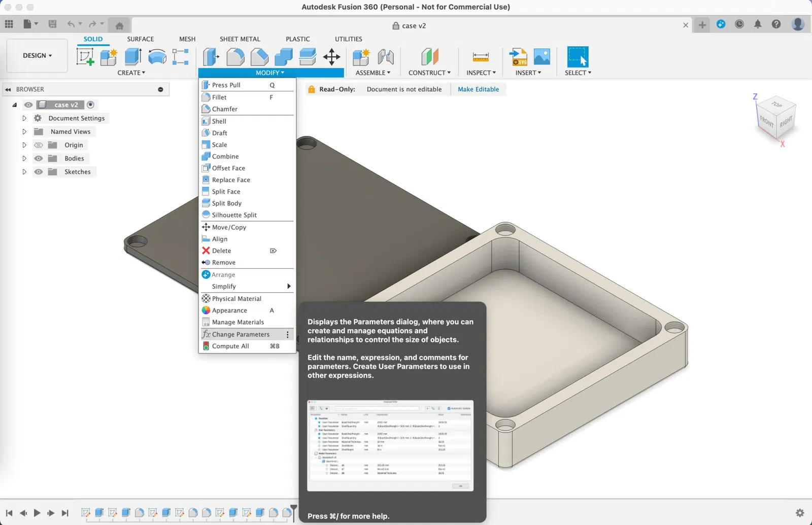Screen dimensions: 812x525
Task: Click the Offset Plane icon above Construct
Action: tap(429, 57)
